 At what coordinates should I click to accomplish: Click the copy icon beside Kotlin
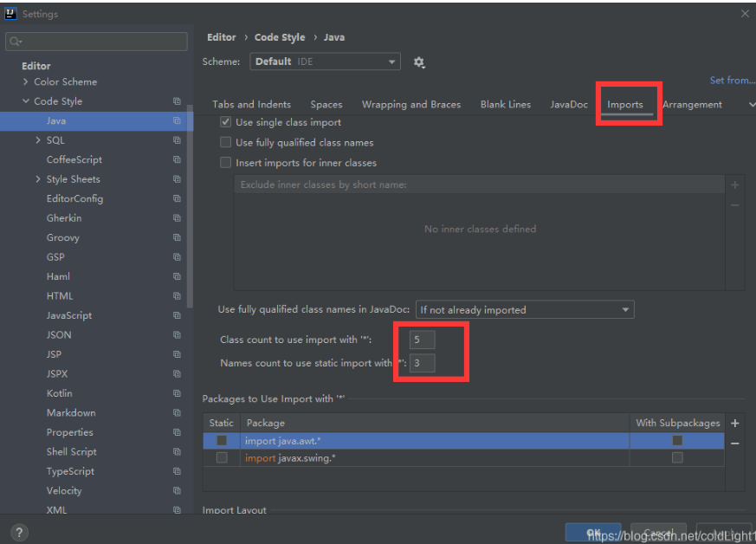[x=177, y=393]
